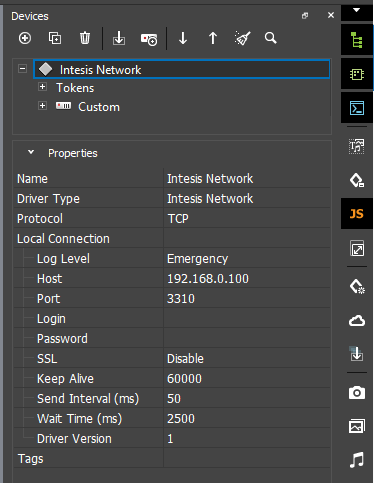Close the Devices panel

tap(331, 15)
